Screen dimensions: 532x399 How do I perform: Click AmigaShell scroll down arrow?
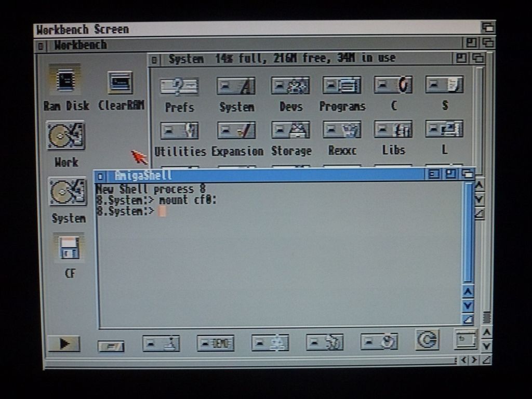click(468, 305)
